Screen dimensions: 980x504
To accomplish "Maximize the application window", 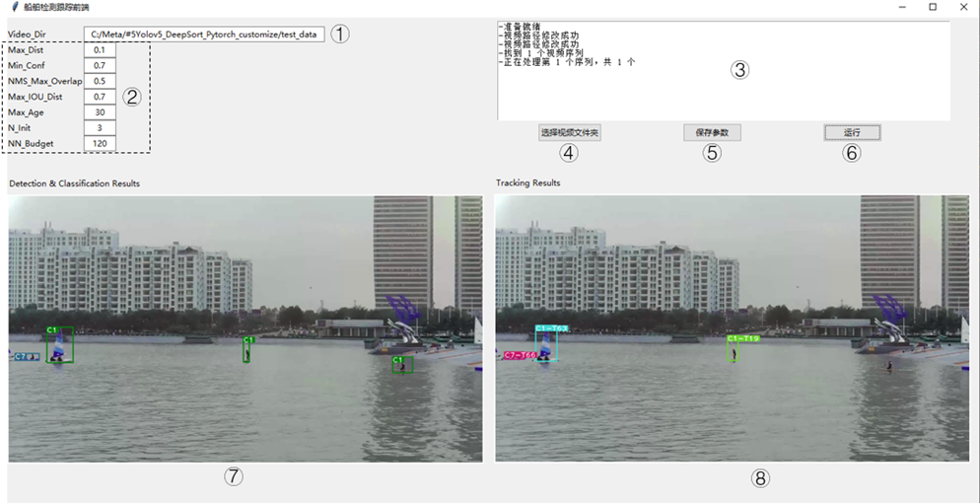I will coord(933,7).
